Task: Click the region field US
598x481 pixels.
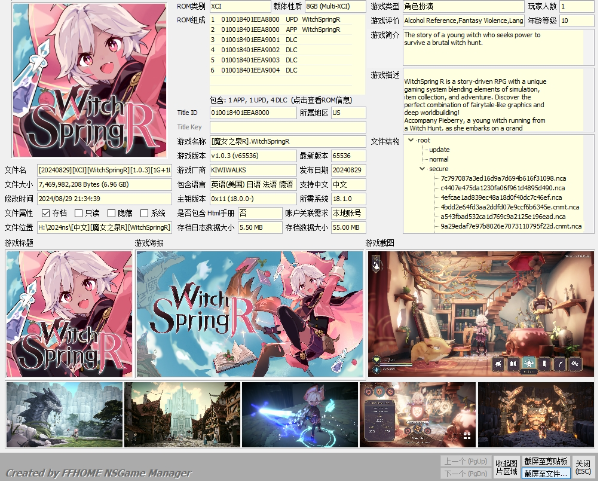Action: [349, 113]
